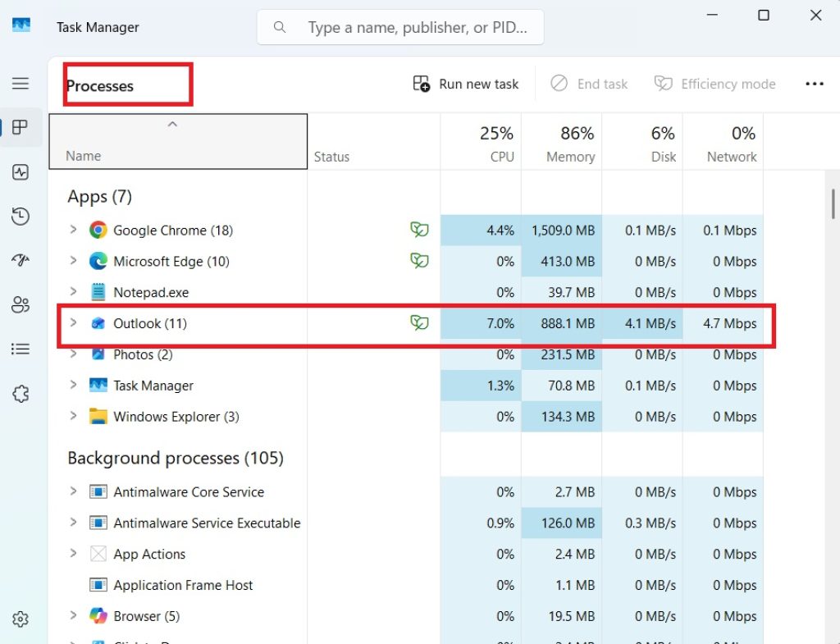Screen dimensions: 840x644
Task: Click Outlook's efficiency mode leaf icon
Action: (x=419, y=322)
